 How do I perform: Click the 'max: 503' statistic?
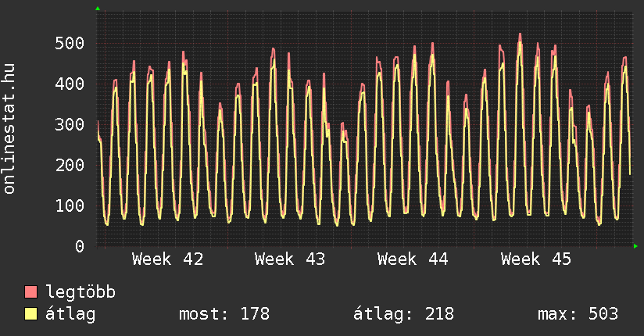point(578,314)
